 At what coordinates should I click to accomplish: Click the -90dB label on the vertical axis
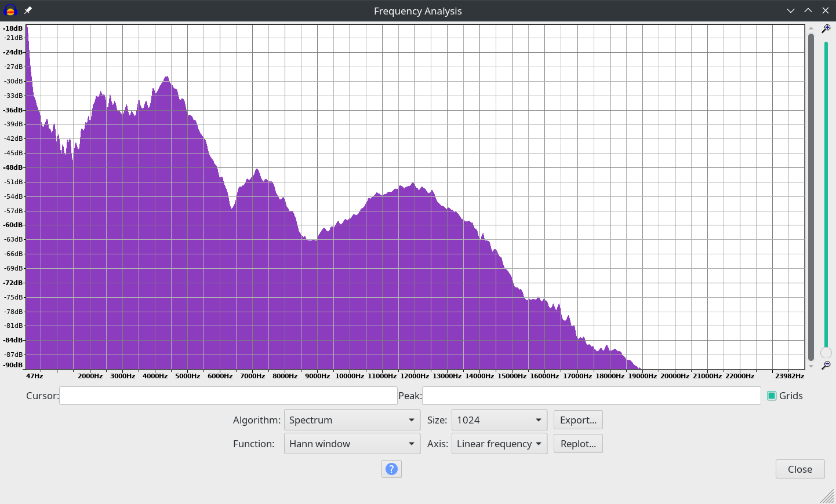13,365
